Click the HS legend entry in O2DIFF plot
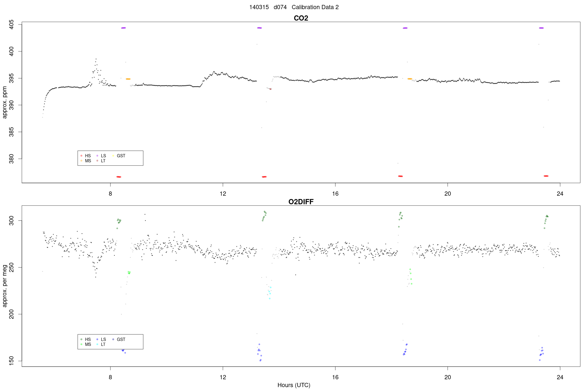Screen dimensions: 588x392 coord(86,339)
